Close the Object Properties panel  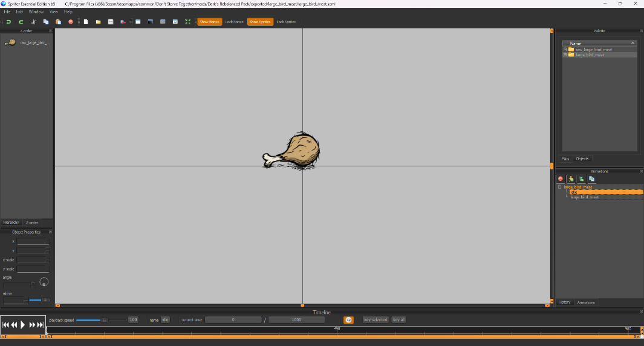[51, 232]
